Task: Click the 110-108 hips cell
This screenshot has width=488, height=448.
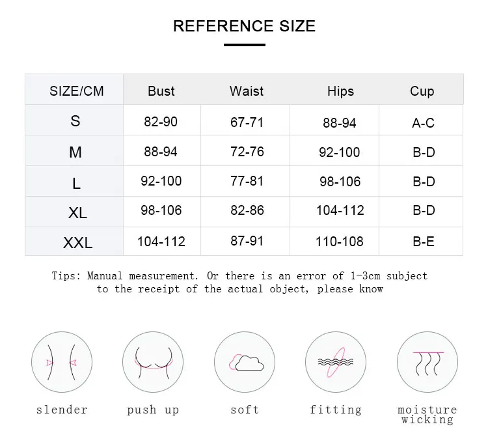Action: pos(340,242)
